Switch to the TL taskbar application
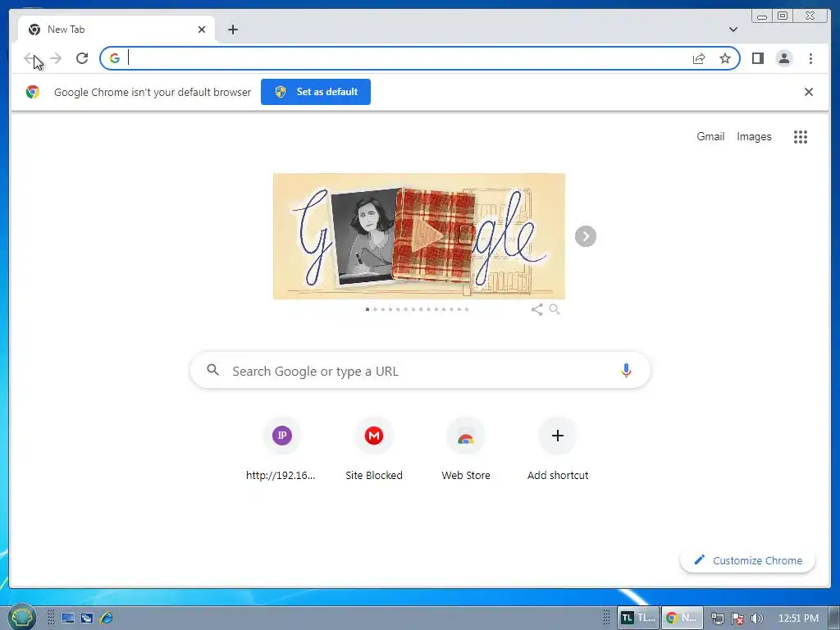 point(638,618)
